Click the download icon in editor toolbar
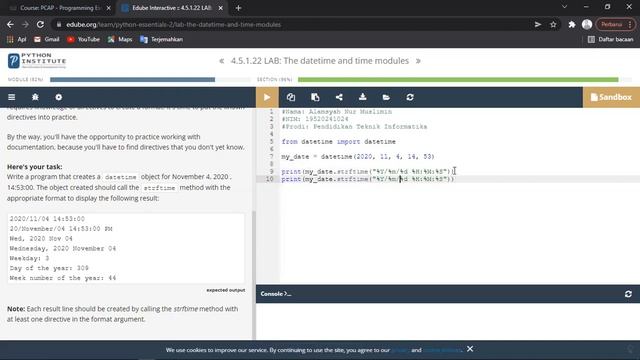The height and width of the screenshot is (360, 640). point(362,97)
